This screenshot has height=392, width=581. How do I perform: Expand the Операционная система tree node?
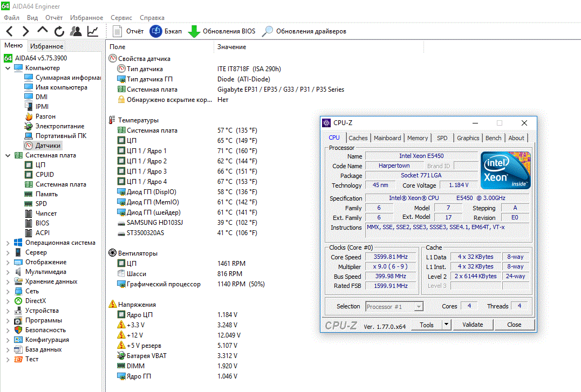[8, 243]
